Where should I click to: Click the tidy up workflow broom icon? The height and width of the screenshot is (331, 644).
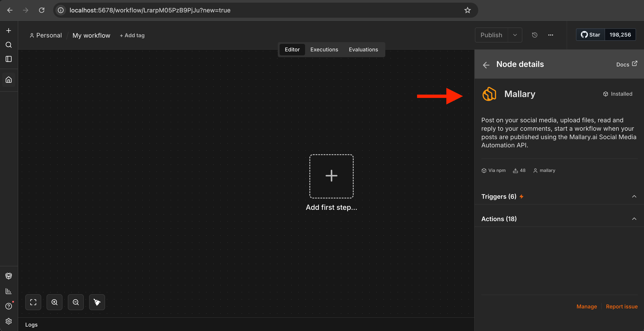(97, 302)
